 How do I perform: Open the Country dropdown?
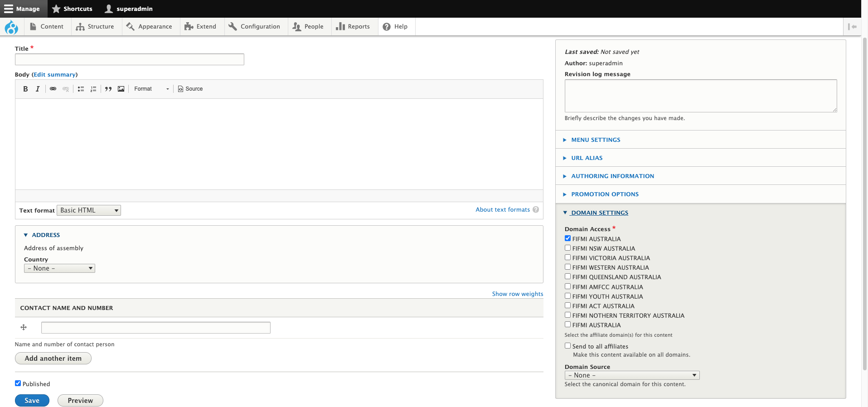pyautogui.click(x=59, y=268)
